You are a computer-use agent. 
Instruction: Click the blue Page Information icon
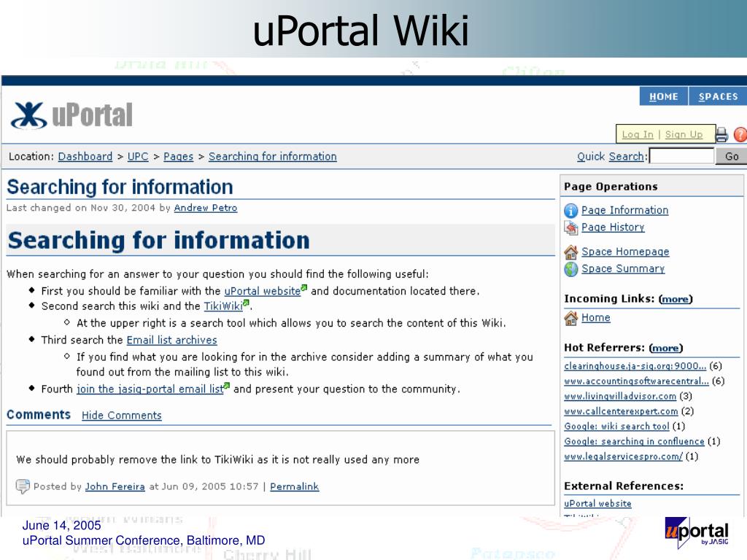[x=570, y=211]
